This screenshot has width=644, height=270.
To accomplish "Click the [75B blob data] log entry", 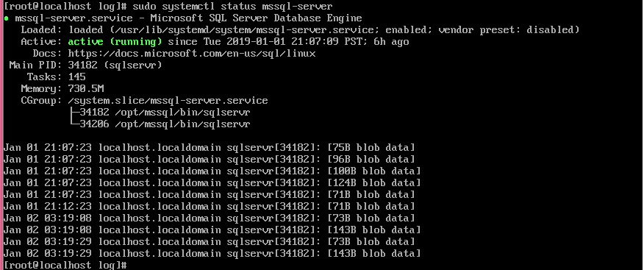I will (x=371, y=148).
